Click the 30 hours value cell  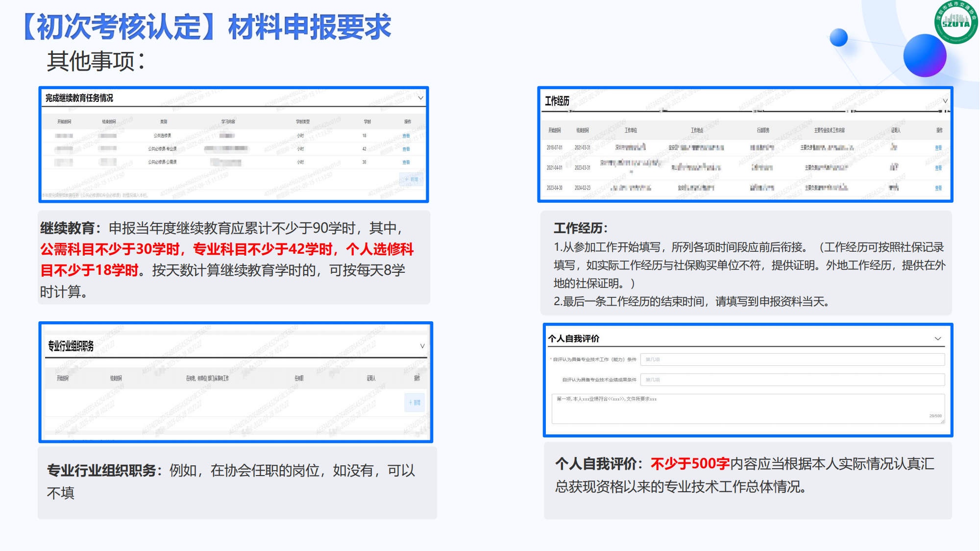[364, 162]
